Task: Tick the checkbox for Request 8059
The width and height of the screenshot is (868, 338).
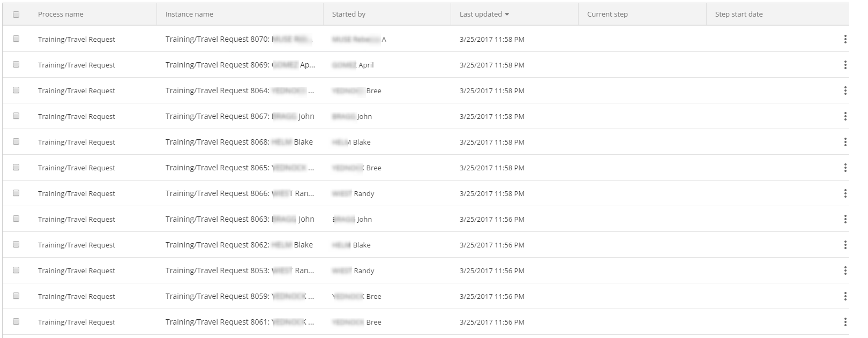Action: tap(16, 296)
